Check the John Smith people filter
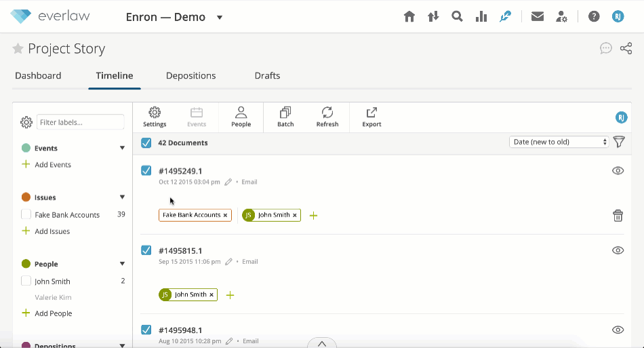644x348 pixels. (26, 281)
